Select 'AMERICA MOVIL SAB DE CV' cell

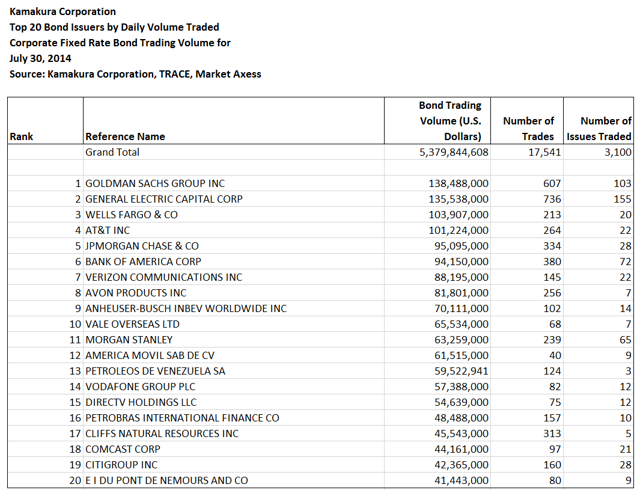click(x=149, y=355)
